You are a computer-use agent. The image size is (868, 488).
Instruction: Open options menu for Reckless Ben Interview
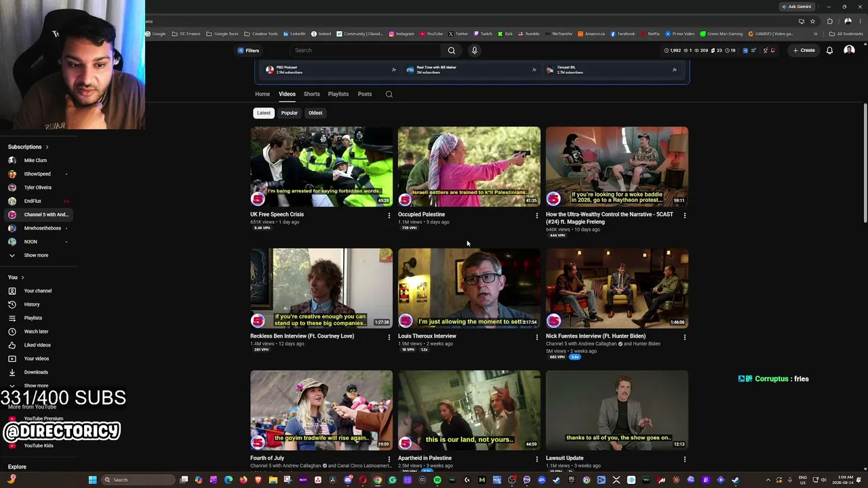(x=389, y=337)
